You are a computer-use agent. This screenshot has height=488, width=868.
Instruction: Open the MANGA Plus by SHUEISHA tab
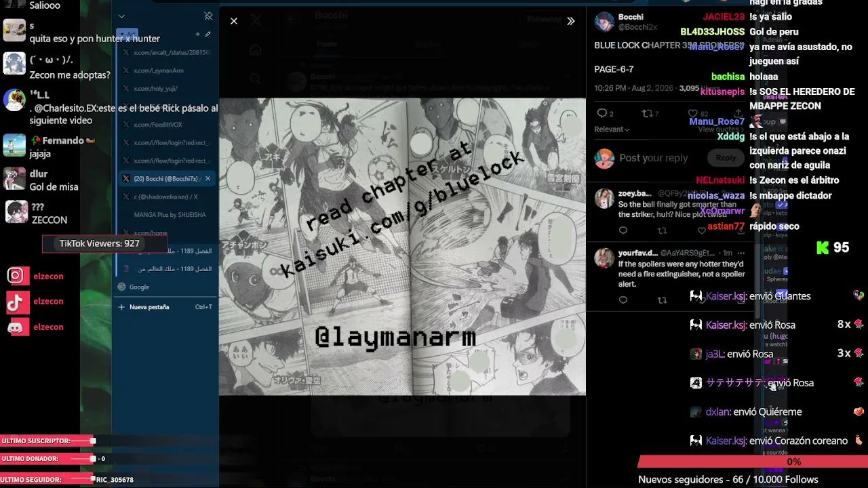click(x=167, y=215)
